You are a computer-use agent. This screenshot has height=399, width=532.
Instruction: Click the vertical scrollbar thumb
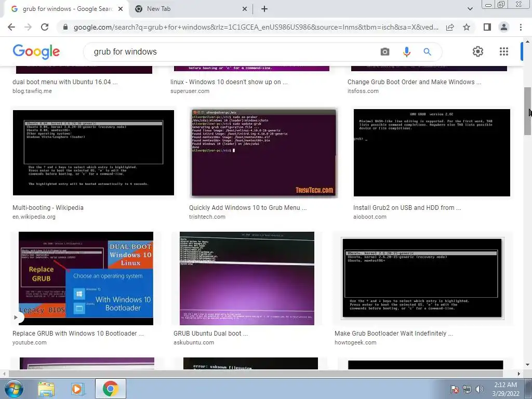(528, 111)
